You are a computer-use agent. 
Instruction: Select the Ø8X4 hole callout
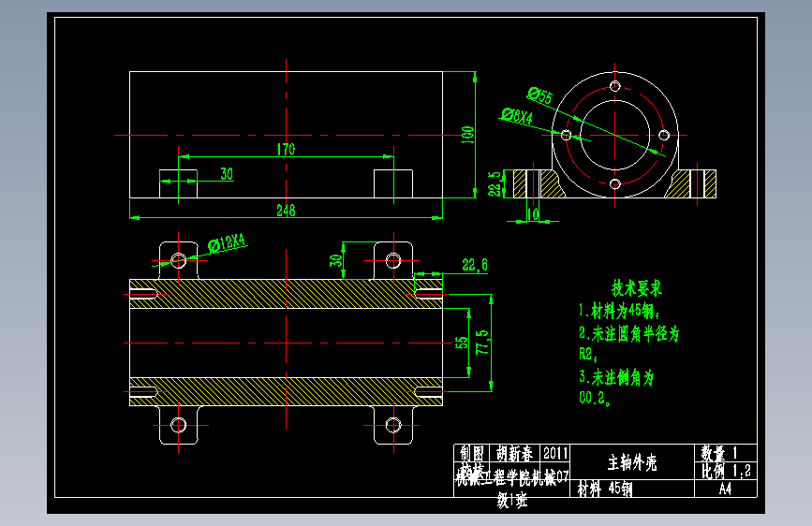pos(517,115)
